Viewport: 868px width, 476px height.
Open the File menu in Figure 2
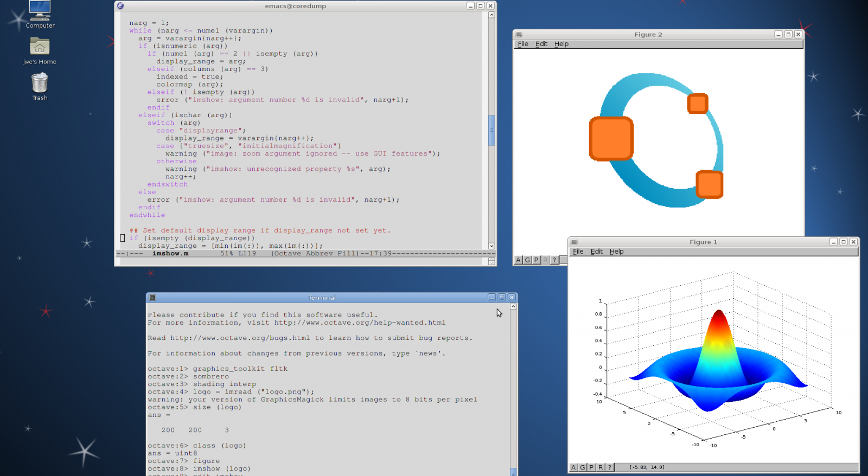(x=523, y=44)
